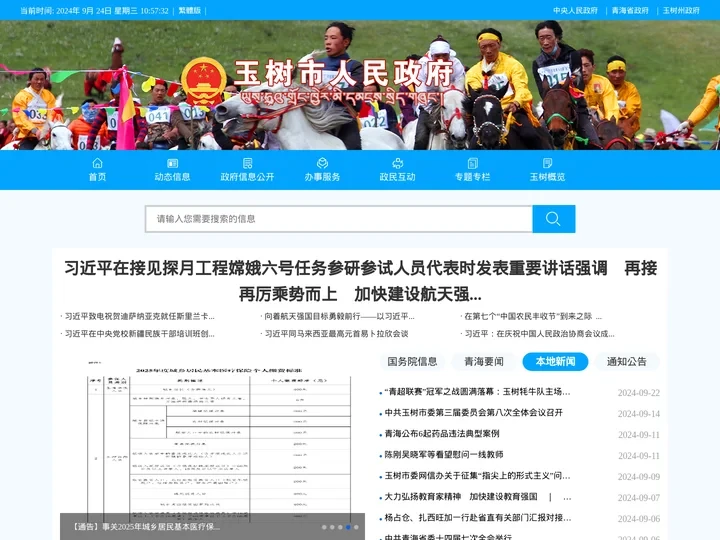
Task: Open 政府信息公开 navigation item
Action: click(x=248, y=177)
